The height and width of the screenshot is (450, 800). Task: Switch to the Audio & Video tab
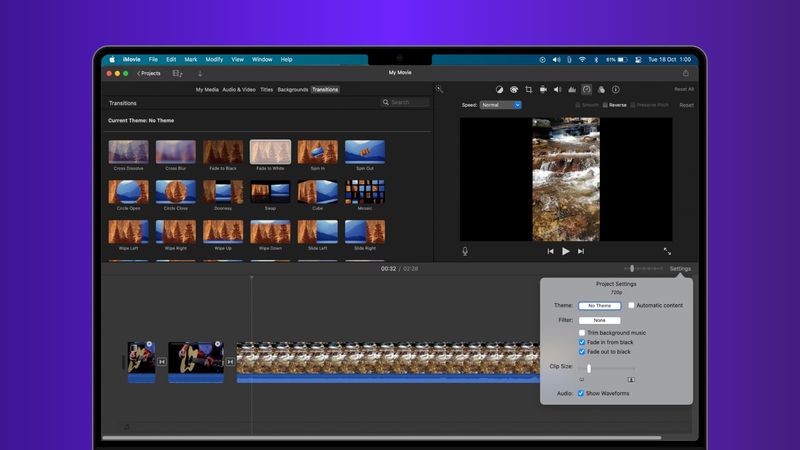tap(239, 90)
